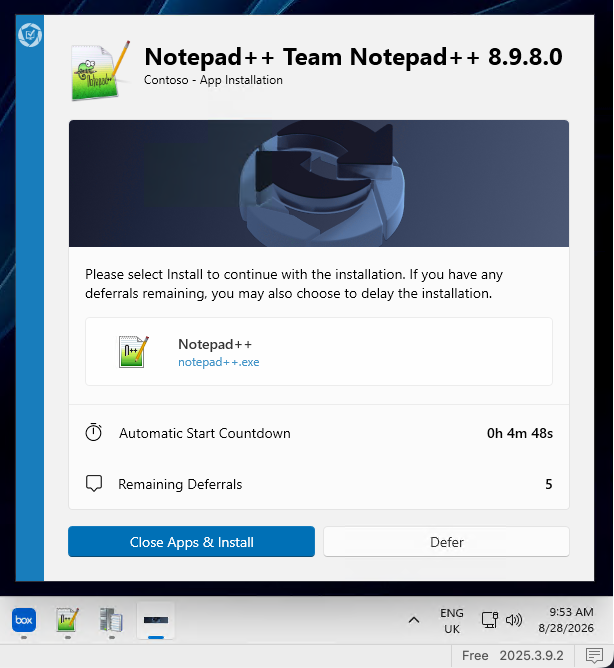Viewport: 614px width, 668px height.
Task: Click the 0h 4m 48s countdown value
Action: (x=520, y=433)
